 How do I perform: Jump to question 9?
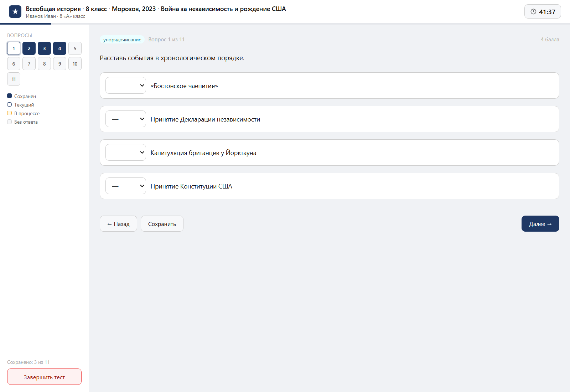tap(59, 64)
